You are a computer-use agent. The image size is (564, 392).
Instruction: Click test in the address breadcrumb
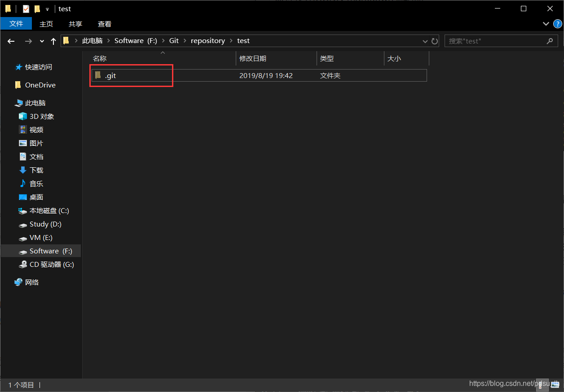(x=243, y=40)
